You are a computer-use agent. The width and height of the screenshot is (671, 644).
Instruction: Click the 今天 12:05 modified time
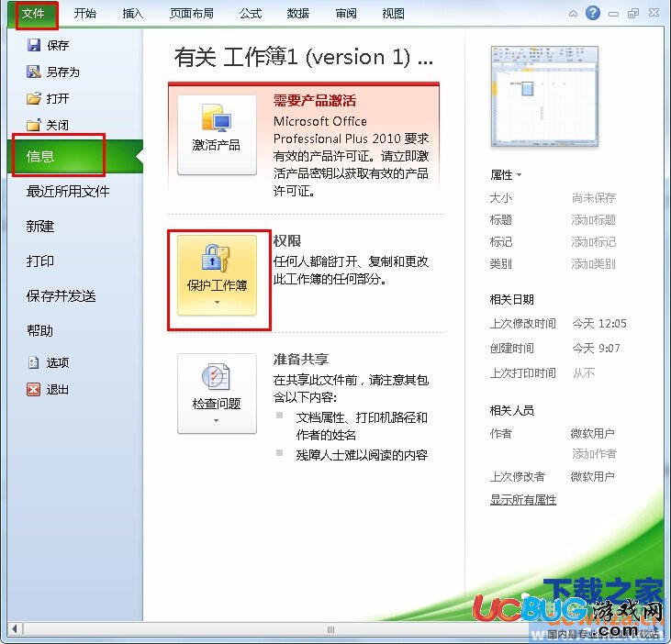[599, 323]
